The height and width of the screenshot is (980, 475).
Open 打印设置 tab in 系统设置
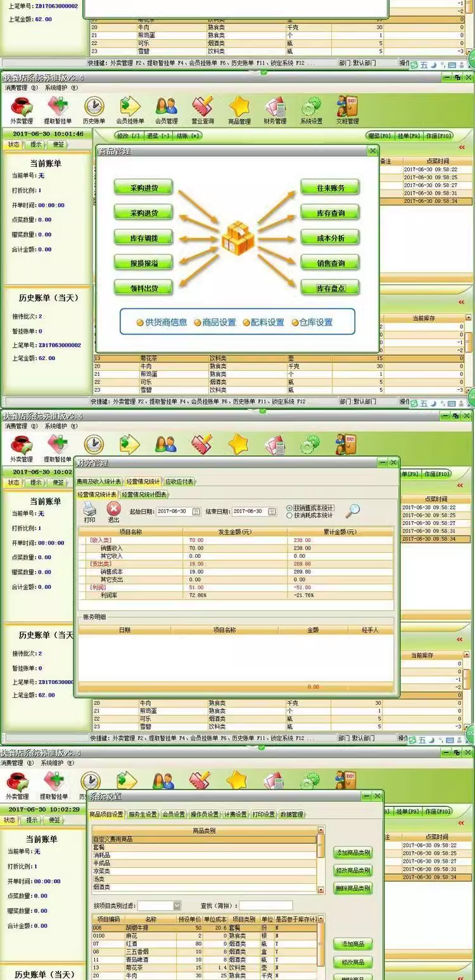pos(263,815)
